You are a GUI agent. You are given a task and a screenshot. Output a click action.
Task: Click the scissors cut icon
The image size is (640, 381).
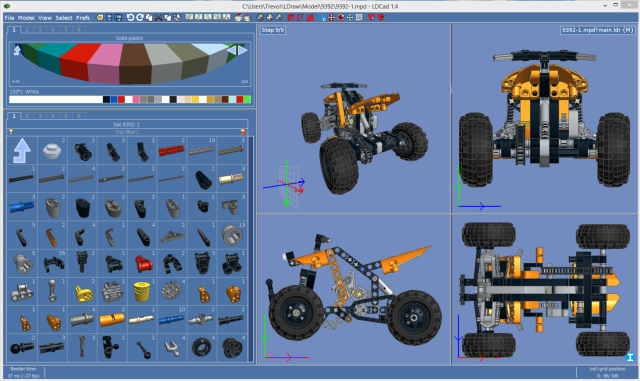(158, 17)
